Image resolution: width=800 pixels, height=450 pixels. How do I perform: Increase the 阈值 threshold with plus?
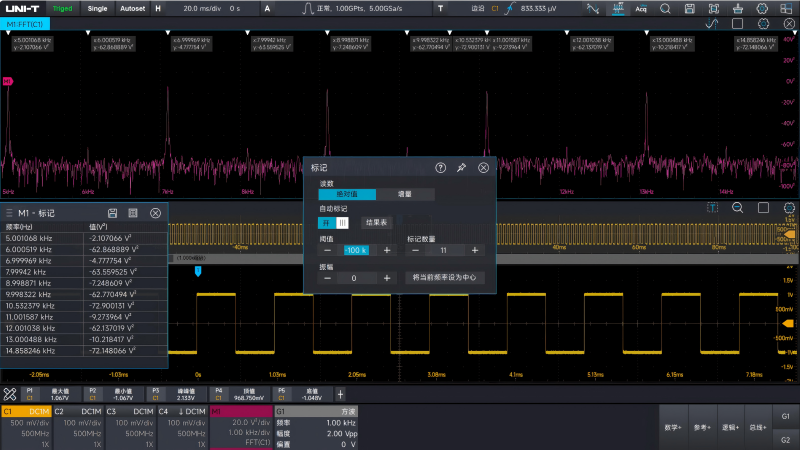point(387,251)
